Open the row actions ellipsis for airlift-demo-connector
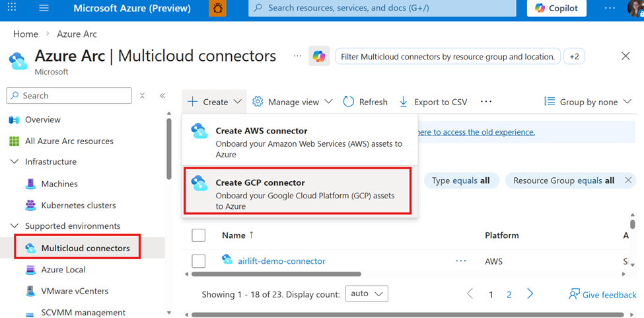 coord(461,261)
